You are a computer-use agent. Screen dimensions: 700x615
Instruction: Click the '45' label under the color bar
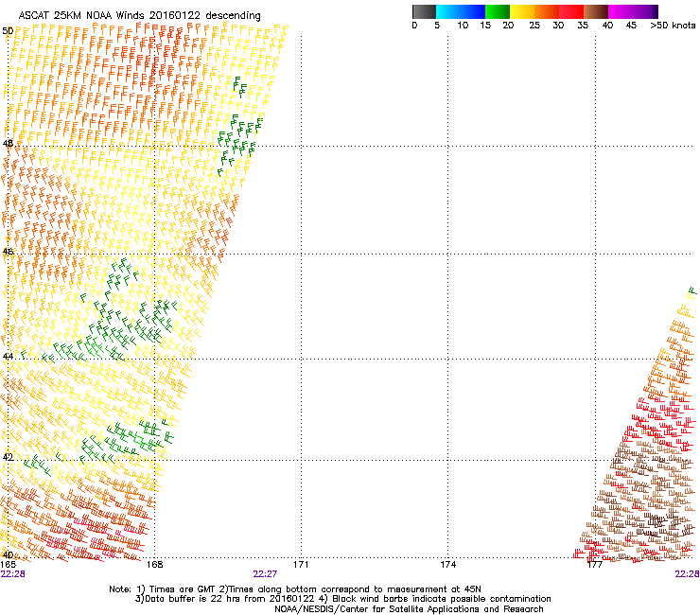tap(631, 26)
